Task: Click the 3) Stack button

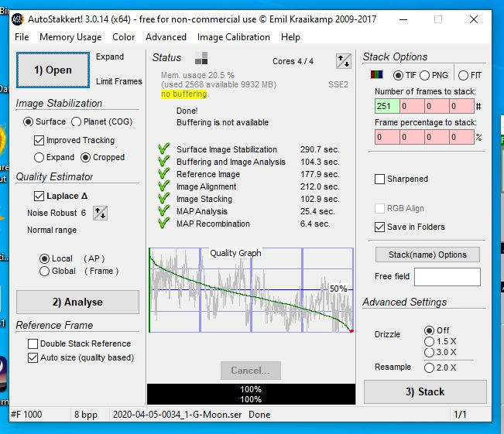Action: pos(425,391)
